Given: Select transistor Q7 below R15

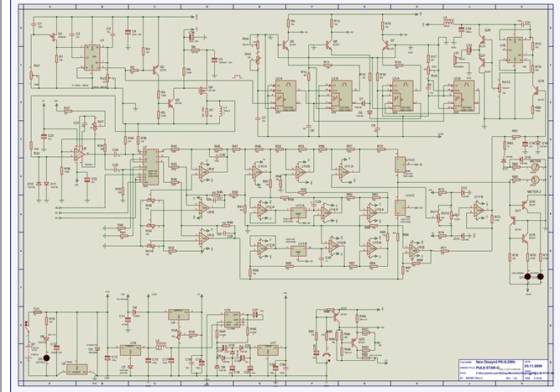Looking at the screenshot, I should point(385,44).
